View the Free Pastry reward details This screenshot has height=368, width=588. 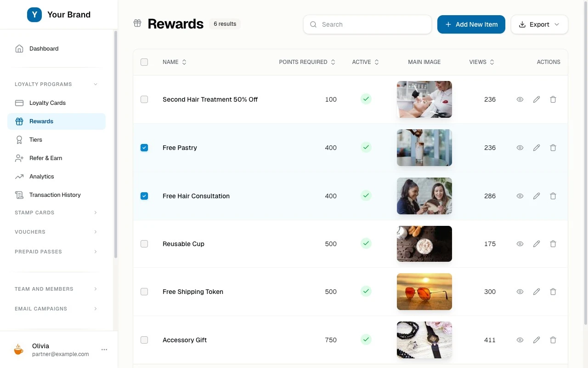(x=520, y=148)
